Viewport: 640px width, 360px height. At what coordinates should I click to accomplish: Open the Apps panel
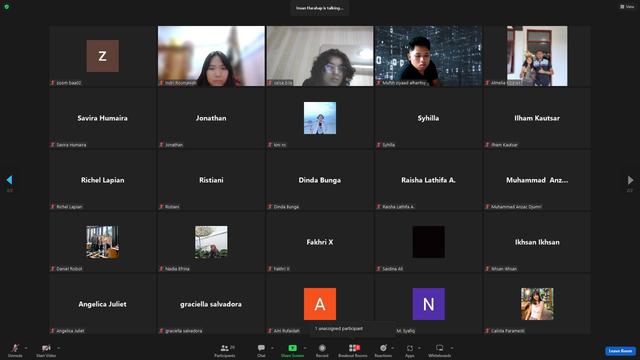(x=410, y=350)
